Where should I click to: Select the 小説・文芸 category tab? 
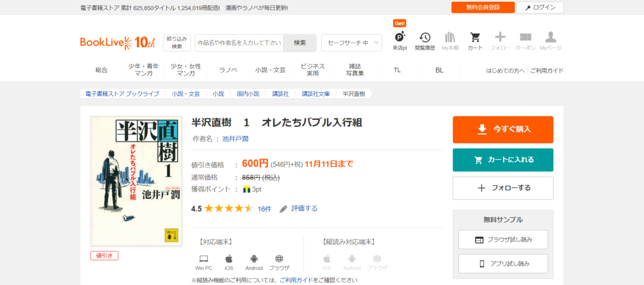(270, 70)
